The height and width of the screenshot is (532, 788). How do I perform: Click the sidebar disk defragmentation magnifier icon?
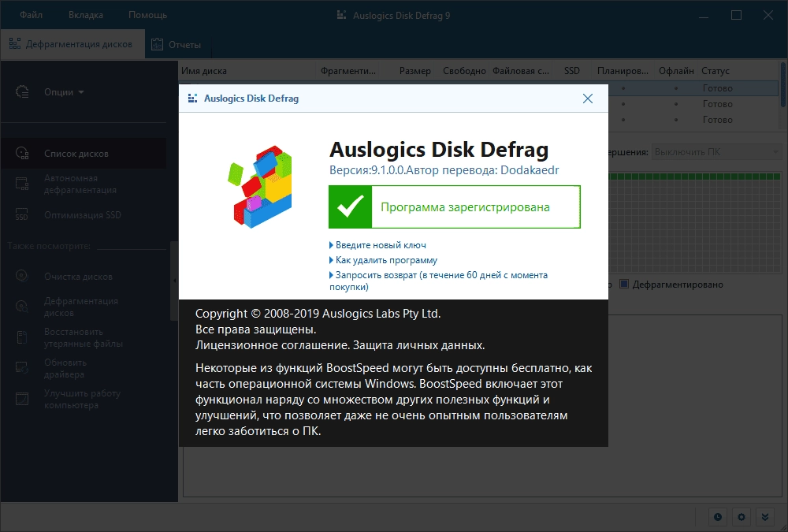22,307
